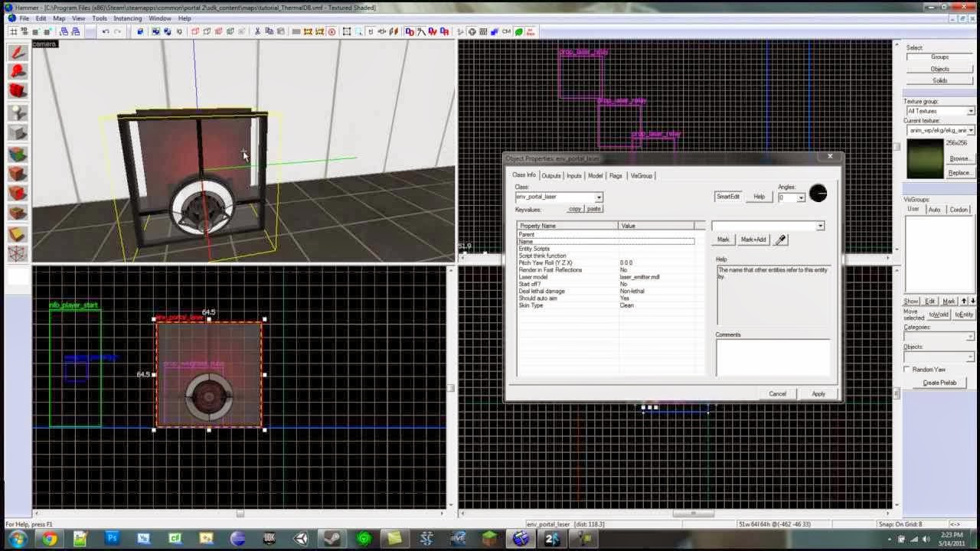Open the Texture group dropdown
This screenshot has height=551, width=980.
click(971, 112)
